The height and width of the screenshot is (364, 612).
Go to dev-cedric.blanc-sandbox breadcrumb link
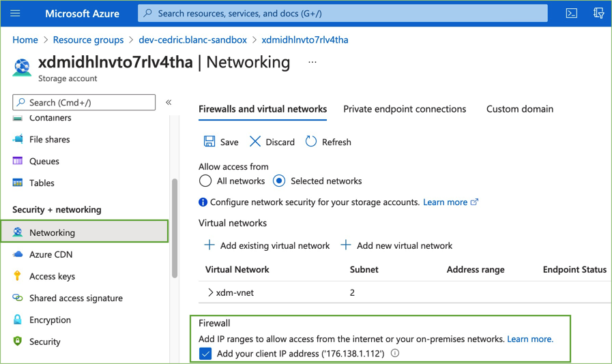pos(192,40)
